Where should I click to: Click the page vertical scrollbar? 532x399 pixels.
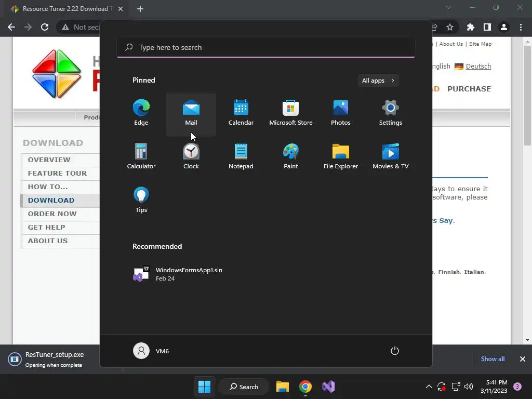click(527, 96)
